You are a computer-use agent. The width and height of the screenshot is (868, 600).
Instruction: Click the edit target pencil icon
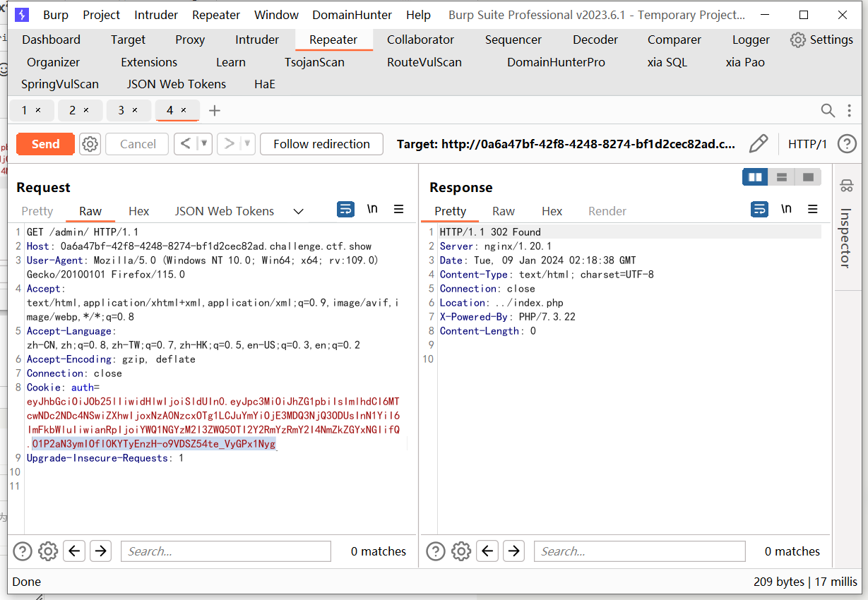click(x=759, y=144)
